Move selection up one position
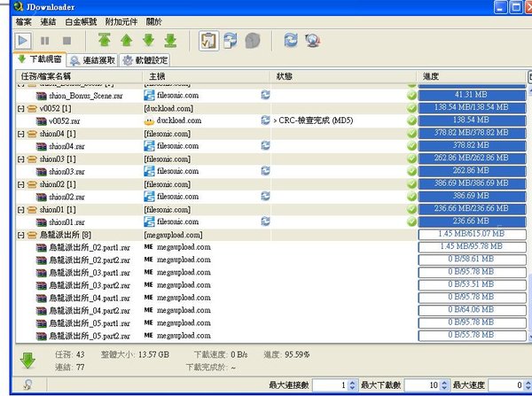 click(x=126, y=41)
